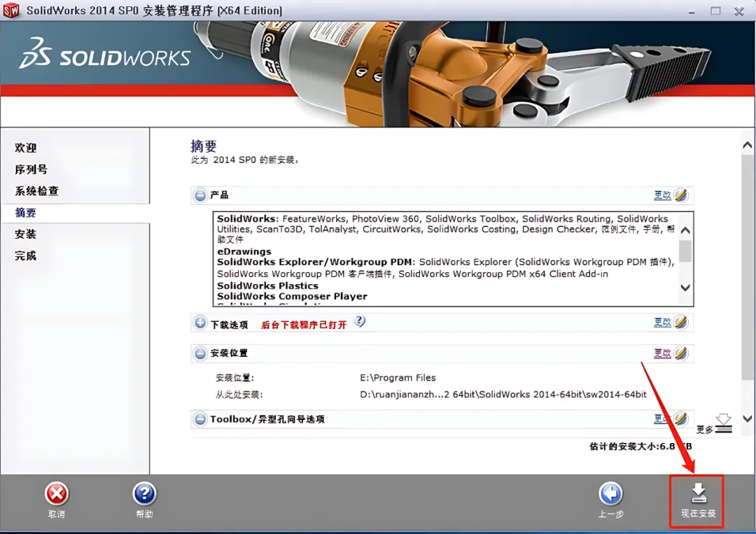Click pencil edit icon in 下载选项 row
The width and height of the screenshot is (756, 534).
pos(681,322)
